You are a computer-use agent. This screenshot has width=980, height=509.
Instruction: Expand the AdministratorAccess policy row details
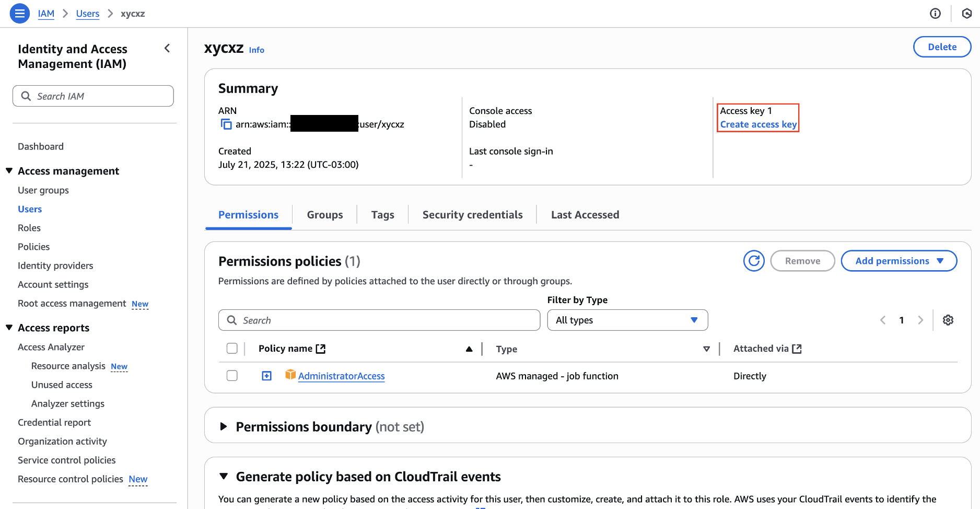click(x=266, y=376)
